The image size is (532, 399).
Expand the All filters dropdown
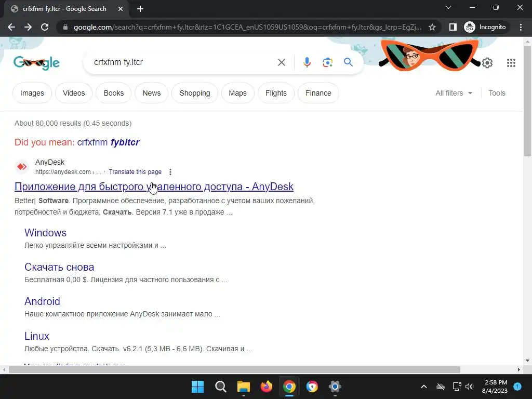point(454,93)
